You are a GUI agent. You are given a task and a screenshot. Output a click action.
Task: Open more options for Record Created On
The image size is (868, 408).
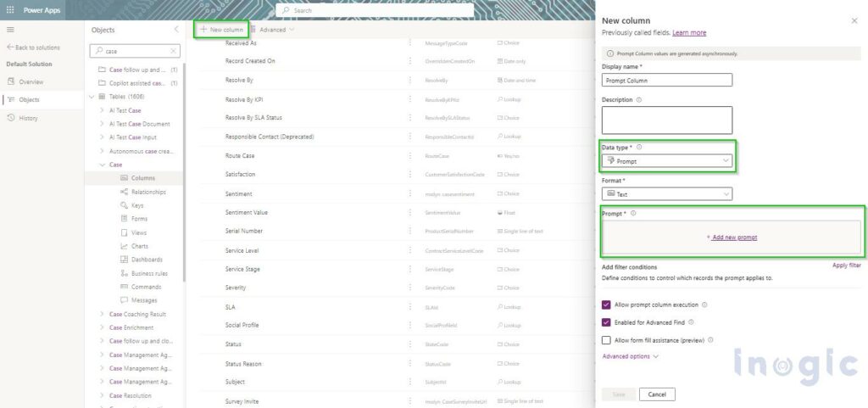coord(409,61)
